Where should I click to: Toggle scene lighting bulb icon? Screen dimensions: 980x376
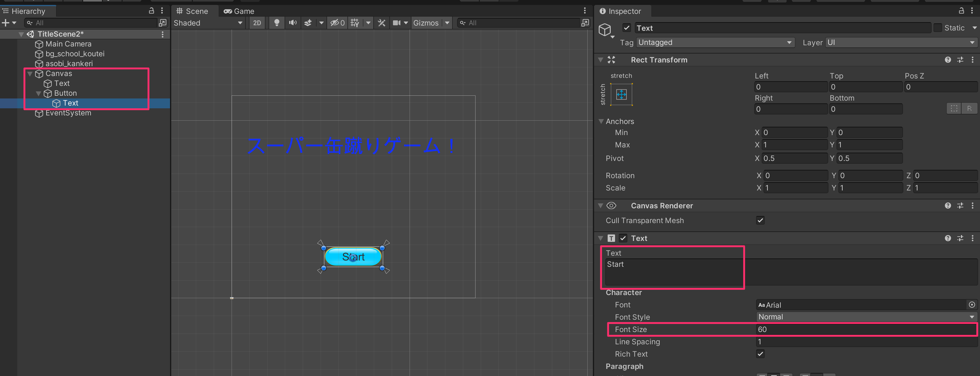(277, 23)
